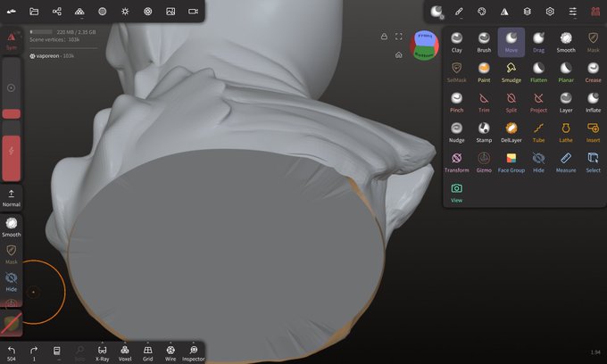The width and height of the screenshot is (607, 364).
Task: Enter fullscreen with the expand icon
Action: (x=399, y=37)
